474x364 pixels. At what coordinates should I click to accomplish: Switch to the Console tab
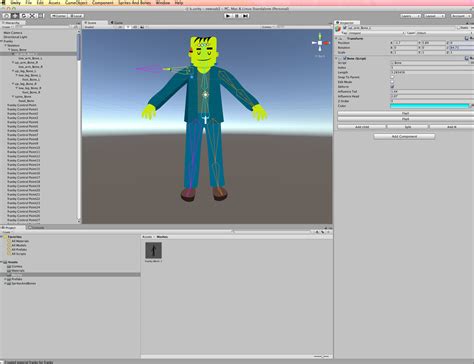[36, 228]
